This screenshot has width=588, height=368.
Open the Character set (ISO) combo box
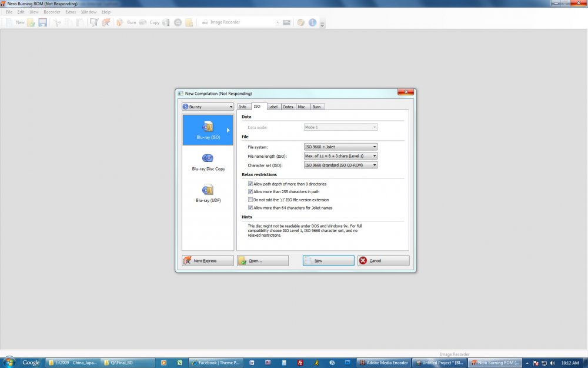coord(340,165)
